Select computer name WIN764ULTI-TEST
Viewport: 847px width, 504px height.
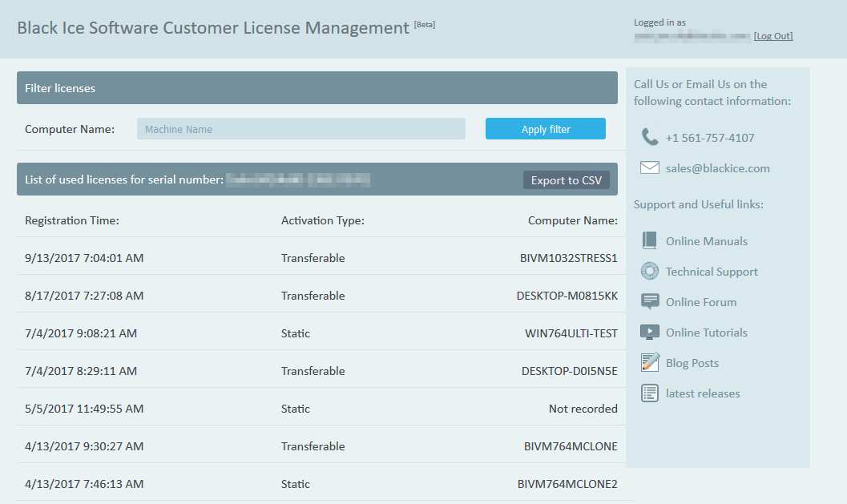tap(571, 333)
